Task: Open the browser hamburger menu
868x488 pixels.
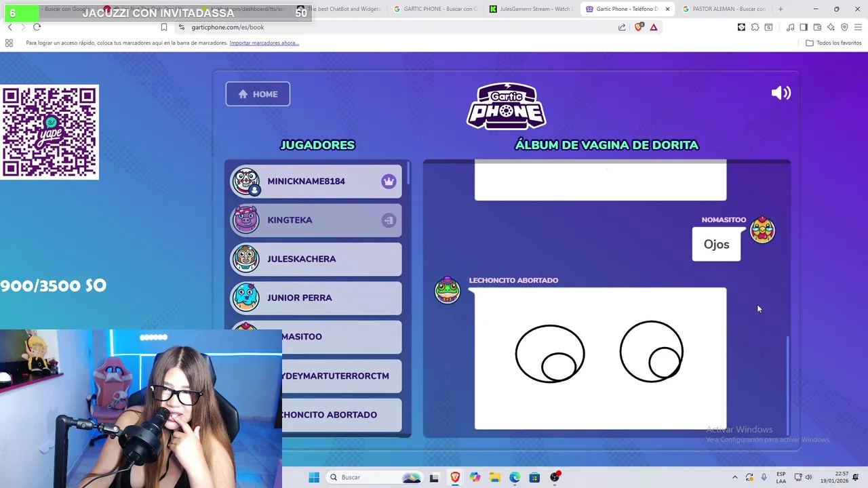Action: [x=858, y=27]
